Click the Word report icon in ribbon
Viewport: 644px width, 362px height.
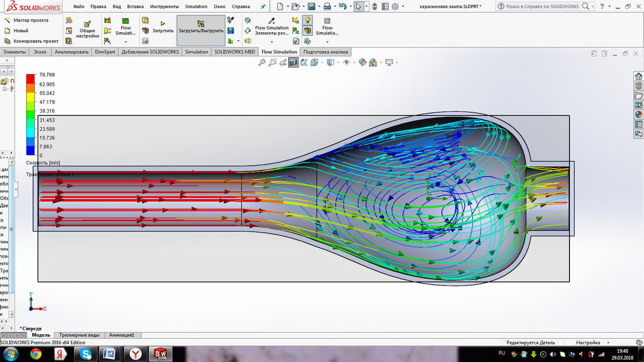[x=296, y=41]
